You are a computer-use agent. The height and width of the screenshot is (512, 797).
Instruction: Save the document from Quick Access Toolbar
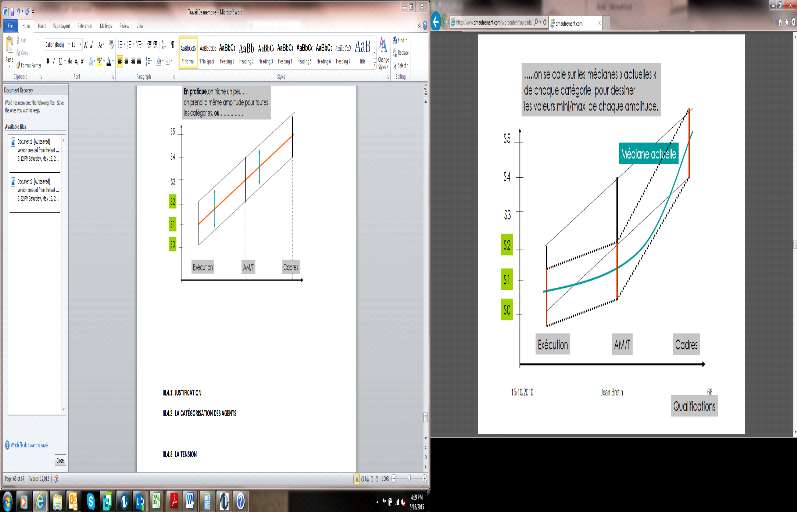12,12
